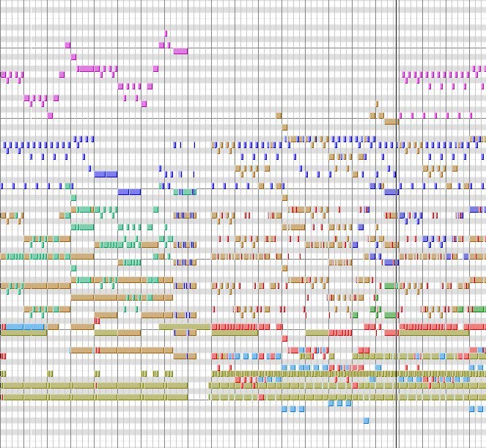Screen dimensions: 486x448
Task: Select the highest pink note in the roll
Action: (x=166, y=33)
